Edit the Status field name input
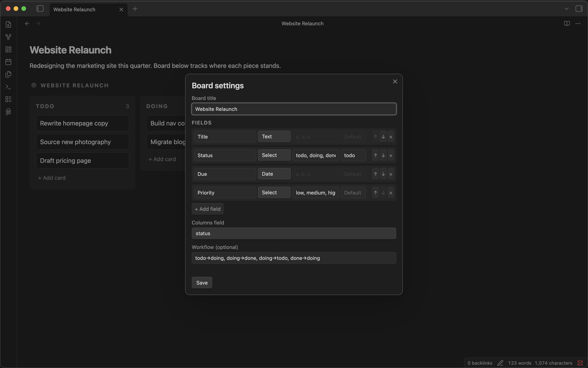The height and width of the screenshot is (368, 588). (225, 155)
